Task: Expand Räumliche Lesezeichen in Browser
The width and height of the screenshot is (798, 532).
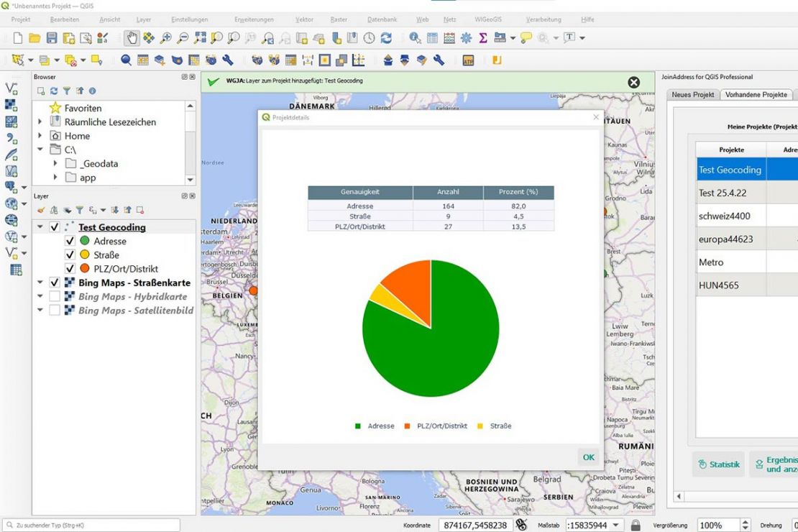Action: pos(40,121)
